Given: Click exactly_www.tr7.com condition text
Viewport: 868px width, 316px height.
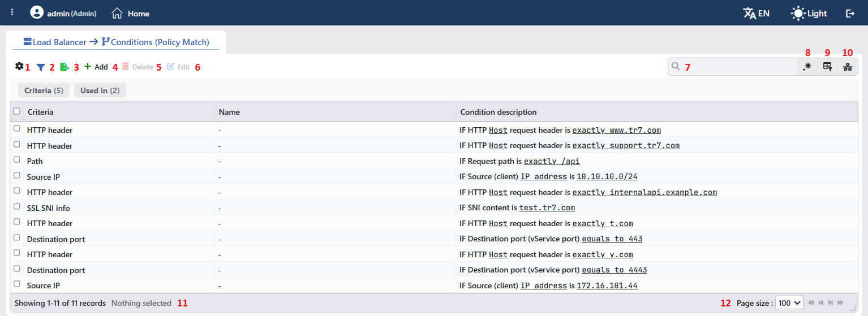Looking at the screenshot, I should point(617,130).
